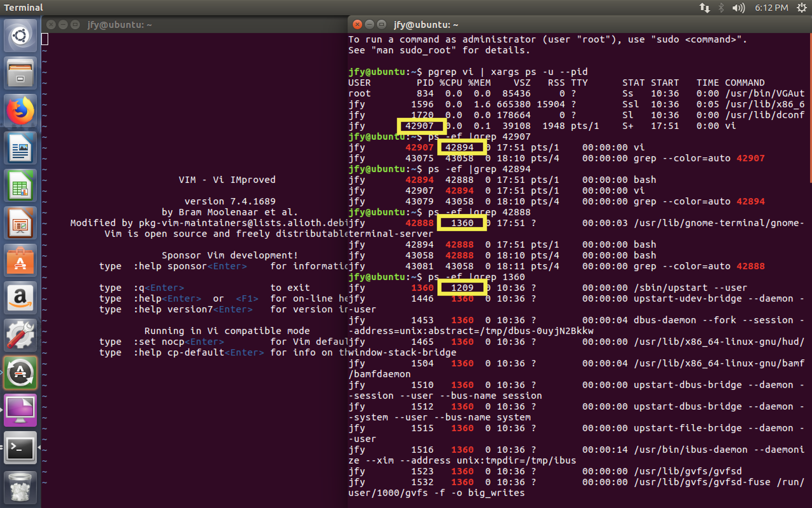Open Ubuntu Software Center from the dock
Image resolution: width=812 pixels, height=508 pixels.
click(x=20, y=261)
